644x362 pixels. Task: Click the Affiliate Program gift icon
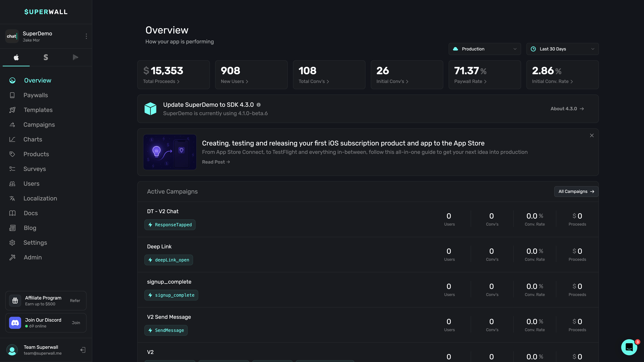click(x=15, y=301)
